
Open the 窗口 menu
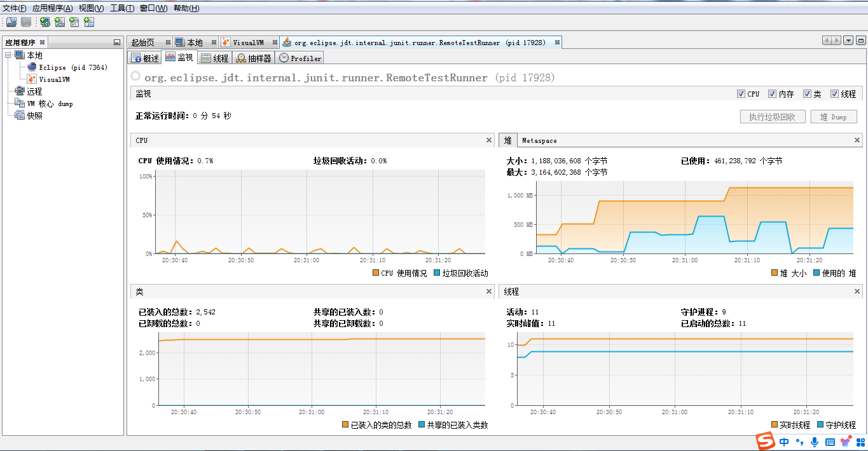pyautogui.click(x=153, y=8)
